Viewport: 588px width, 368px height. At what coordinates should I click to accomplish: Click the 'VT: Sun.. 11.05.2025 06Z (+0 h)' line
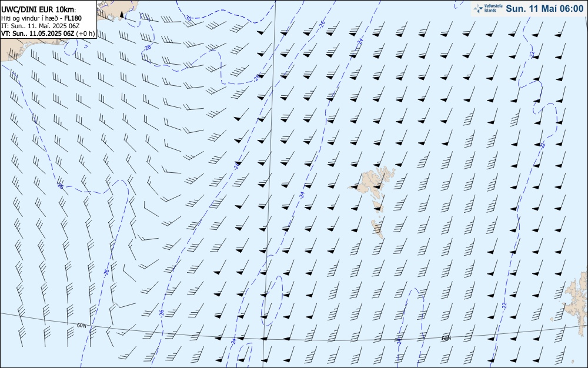pyautogui.click(x=48, y=34)
